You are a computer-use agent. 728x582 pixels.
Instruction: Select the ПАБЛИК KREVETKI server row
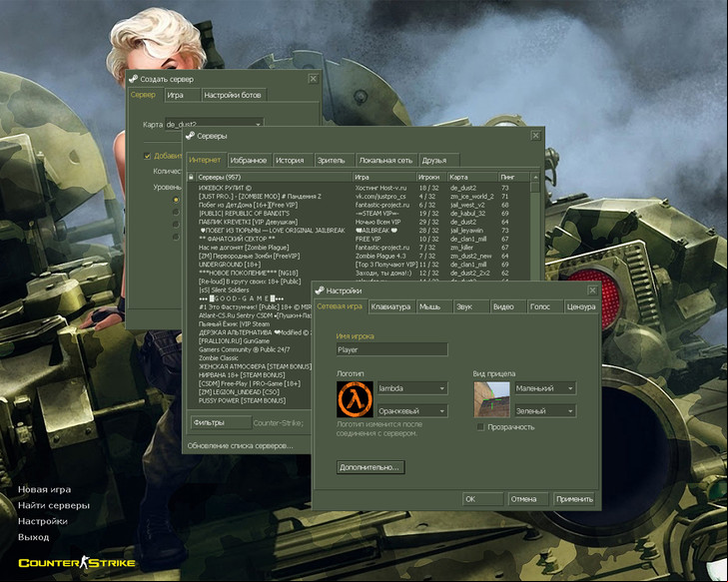click(359, 222)
